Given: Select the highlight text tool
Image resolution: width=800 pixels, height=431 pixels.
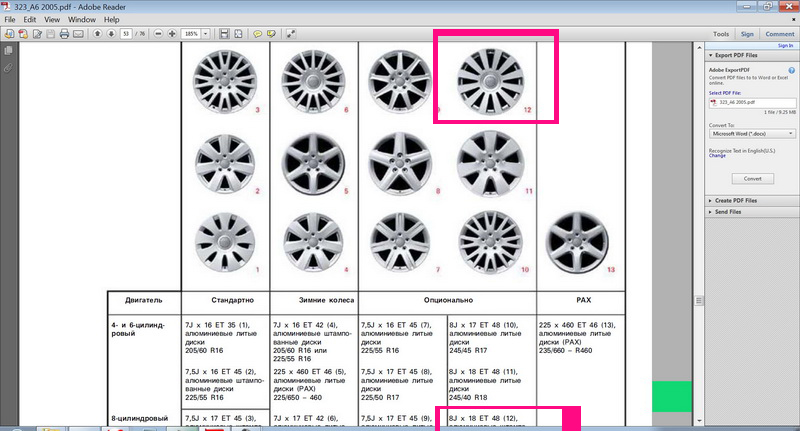Looking at the screenshot, I should (271, 34).
